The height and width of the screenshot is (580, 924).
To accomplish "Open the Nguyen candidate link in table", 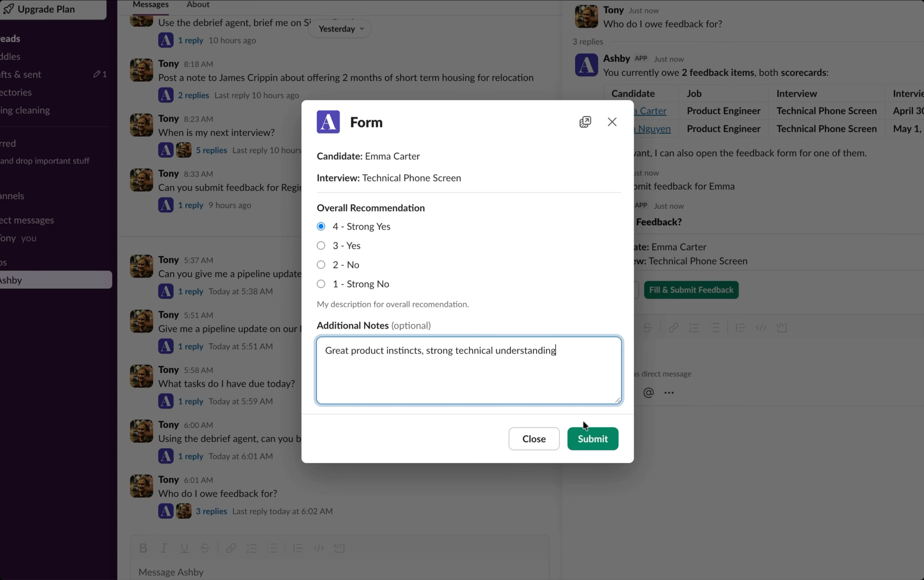I will tap(652, 129).
